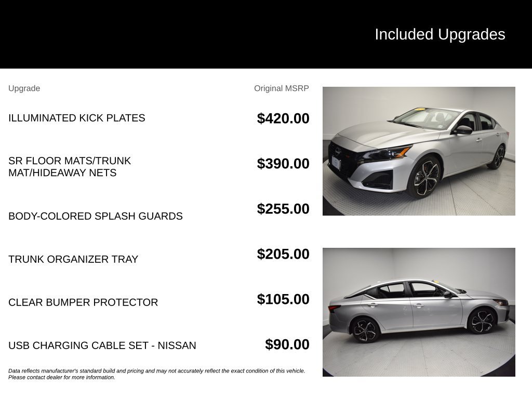Select the $90.00 price value
The width and height of the screenshot is (532, 399).
287,344
